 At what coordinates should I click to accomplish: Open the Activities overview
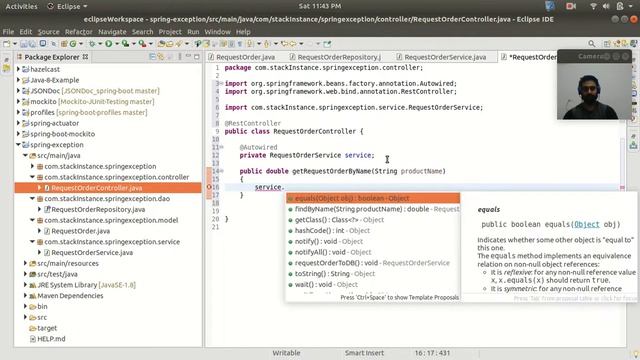click(x=21, y=6)
